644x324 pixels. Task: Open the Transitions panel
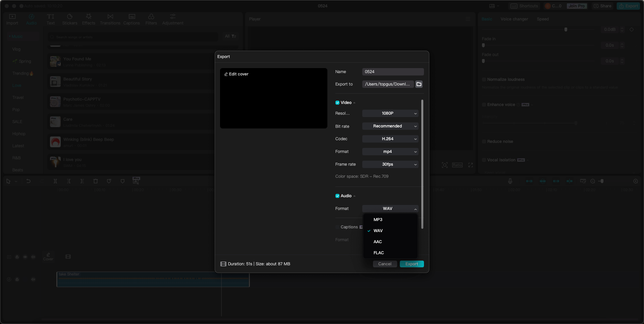pyautogui.click(x=110, y=19)
